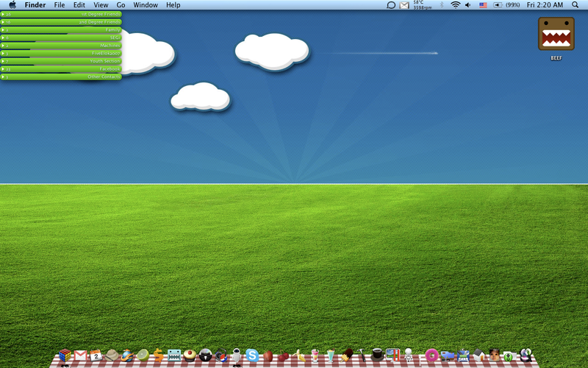Viewport: 588px width, 368px height.
Task: Click the small white robot dock icon
Action: pos(409,355)
